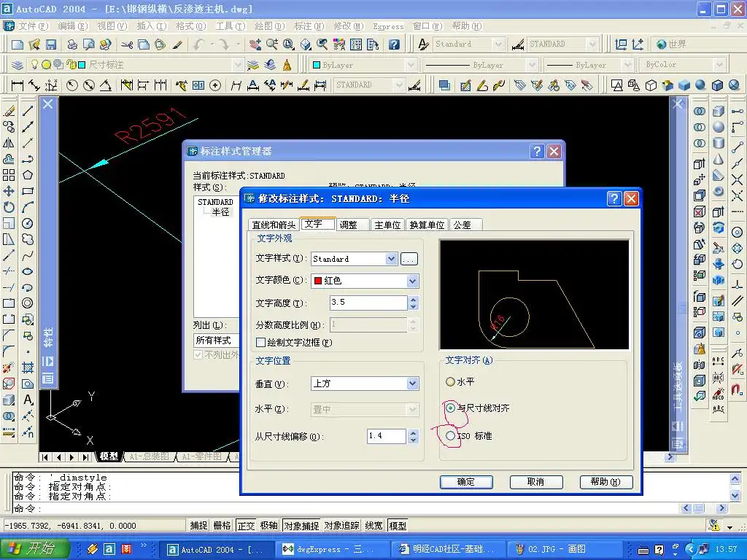The image size is (747, 560).
Task: Select the 水平 text alignment radio button
Action: click(450, 381)
